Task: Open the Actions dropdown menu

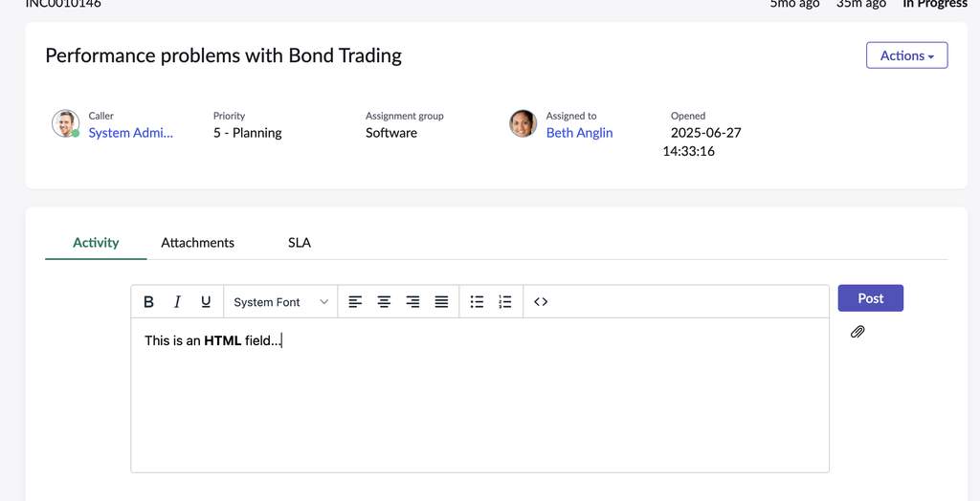Action: point(907,55)
